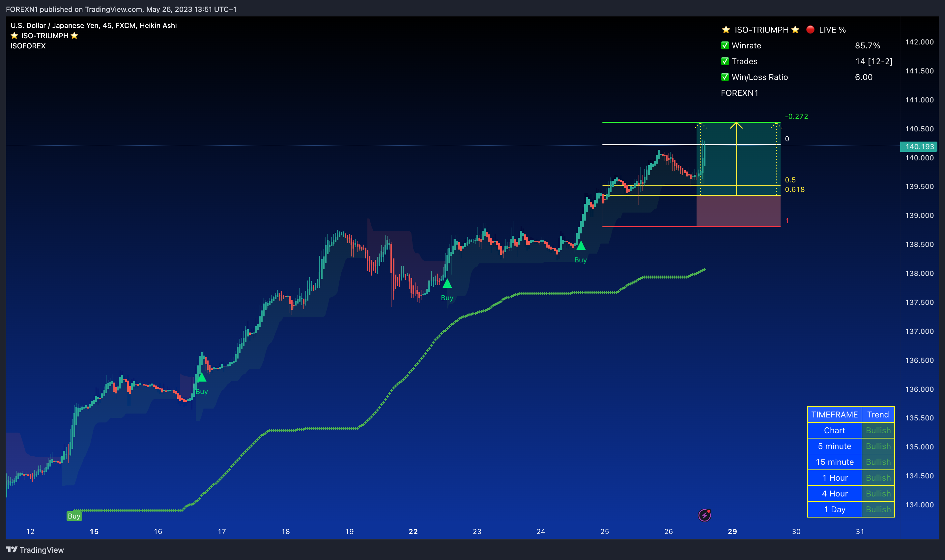Click the red 1 Fibonacci level label
This screenshot has height=560, width=945.
787,221
